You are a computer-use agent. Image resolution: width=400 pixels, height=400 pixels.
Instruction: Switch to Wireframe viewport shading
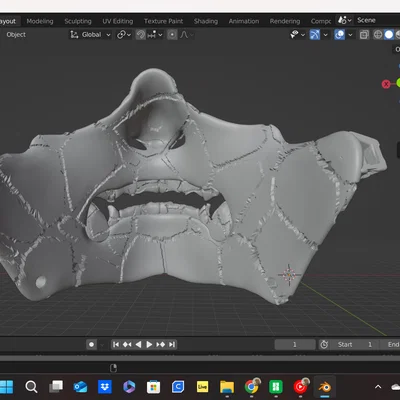point(378,35)
